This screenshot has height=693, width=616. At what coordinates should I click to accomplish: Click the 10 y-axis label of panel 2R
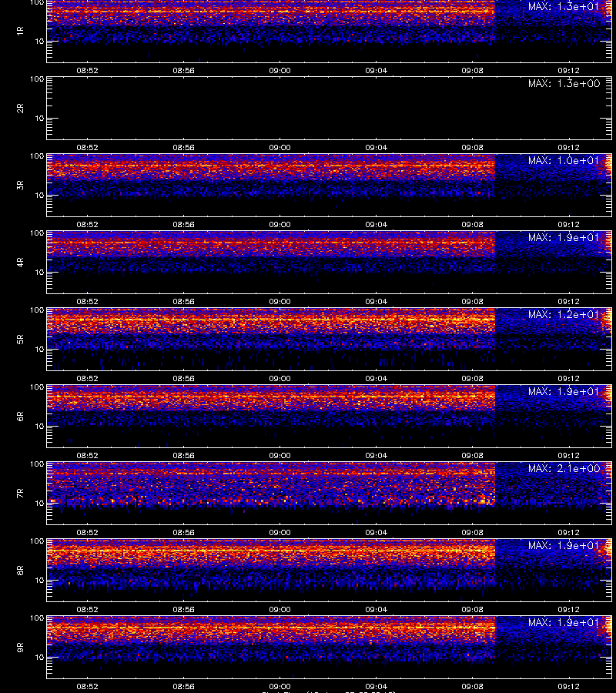click(39, 119)
